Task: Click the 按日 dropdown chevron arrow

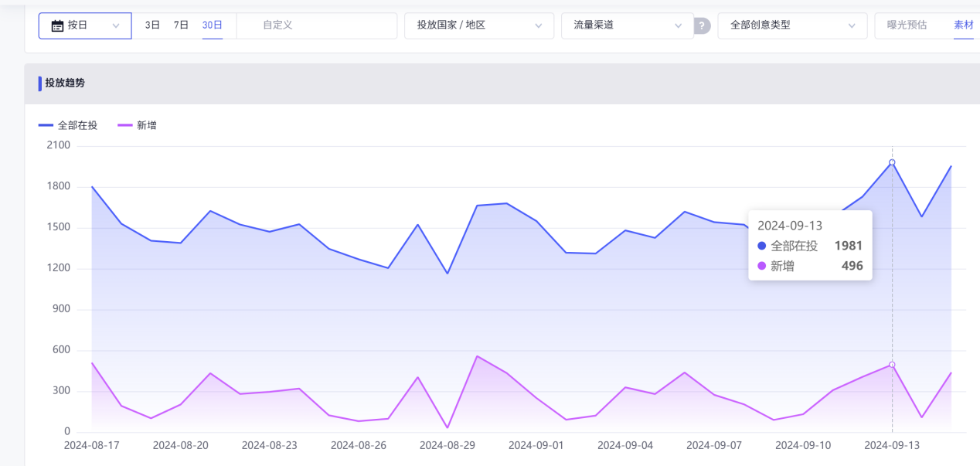Action: coord(116,26)
